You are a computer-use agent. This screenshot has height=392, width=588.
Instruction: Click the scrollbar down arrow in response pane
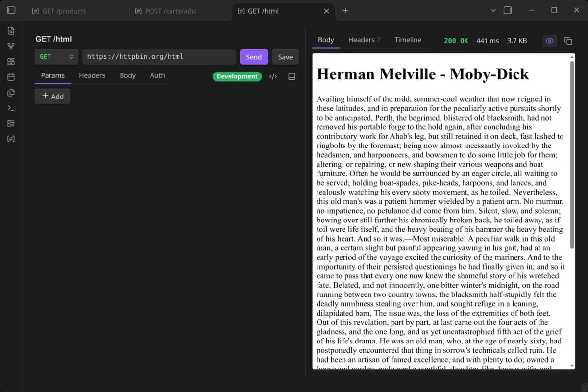point(572,366)
